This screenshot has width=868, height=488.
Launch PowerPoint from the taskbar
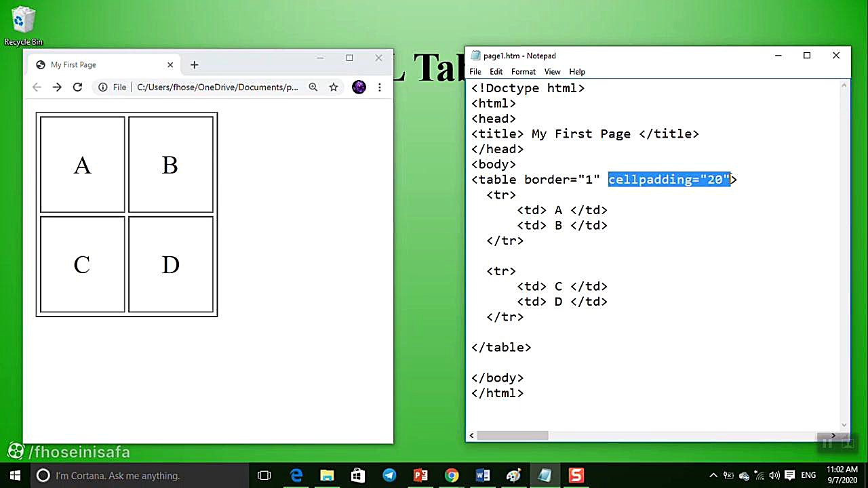[420, 475]
